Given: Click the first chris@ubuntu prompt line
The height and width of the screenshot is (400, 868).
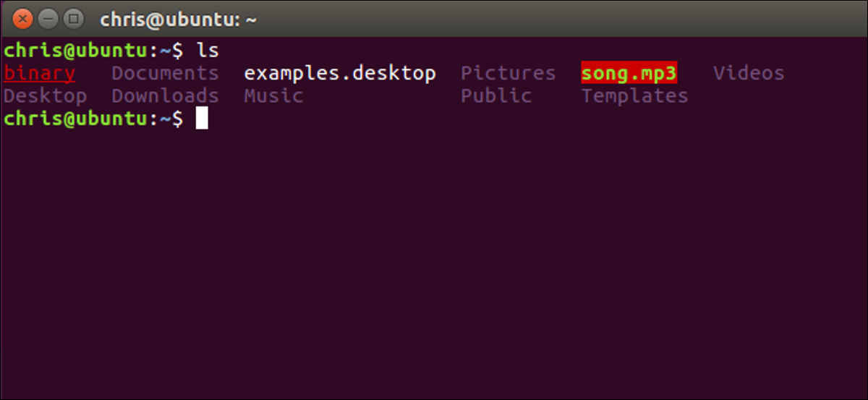Looking at the screenshot, I should 111,51.
